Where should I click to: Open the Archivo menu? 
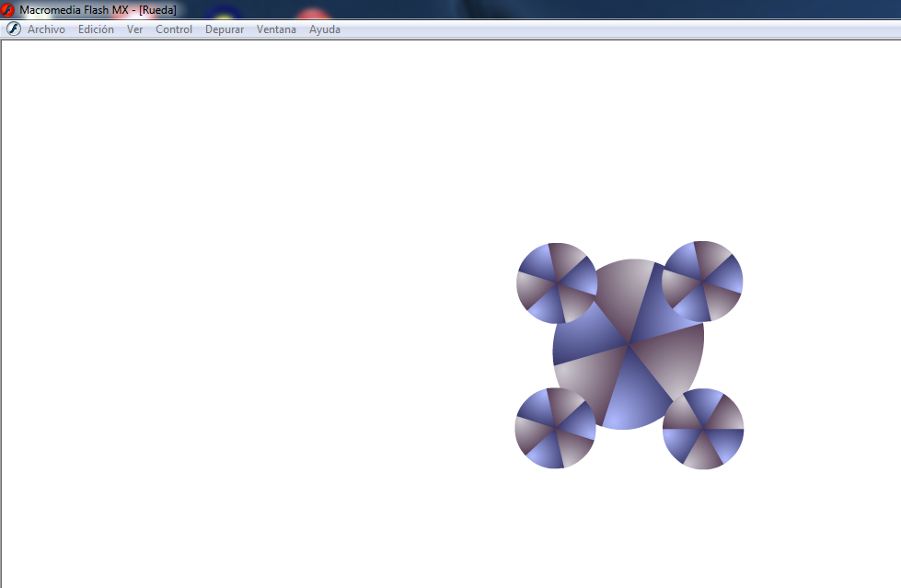coord(46,29)
